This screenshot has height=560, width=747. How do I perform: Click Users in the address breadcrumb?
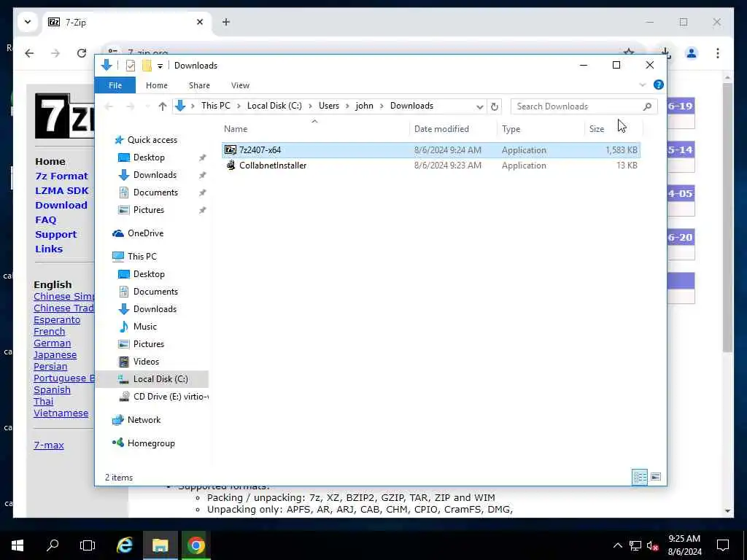coord(329,106)
